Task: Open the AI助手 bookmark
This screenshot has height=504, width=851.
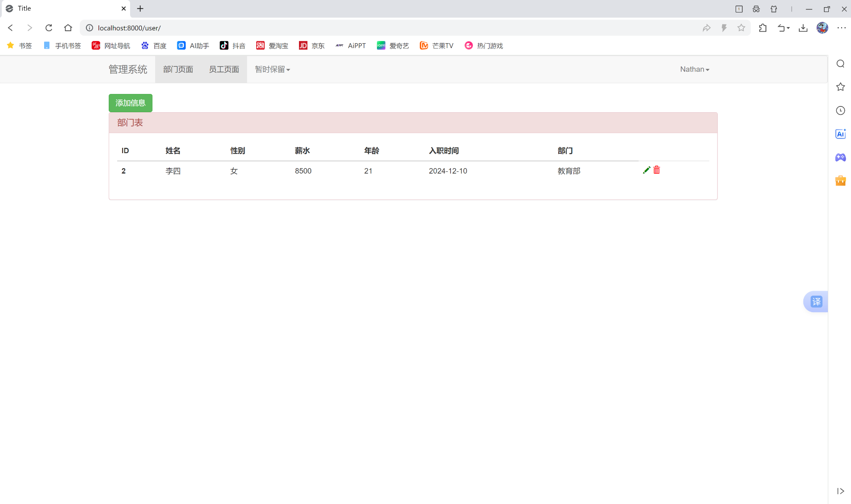Action: 193,45
